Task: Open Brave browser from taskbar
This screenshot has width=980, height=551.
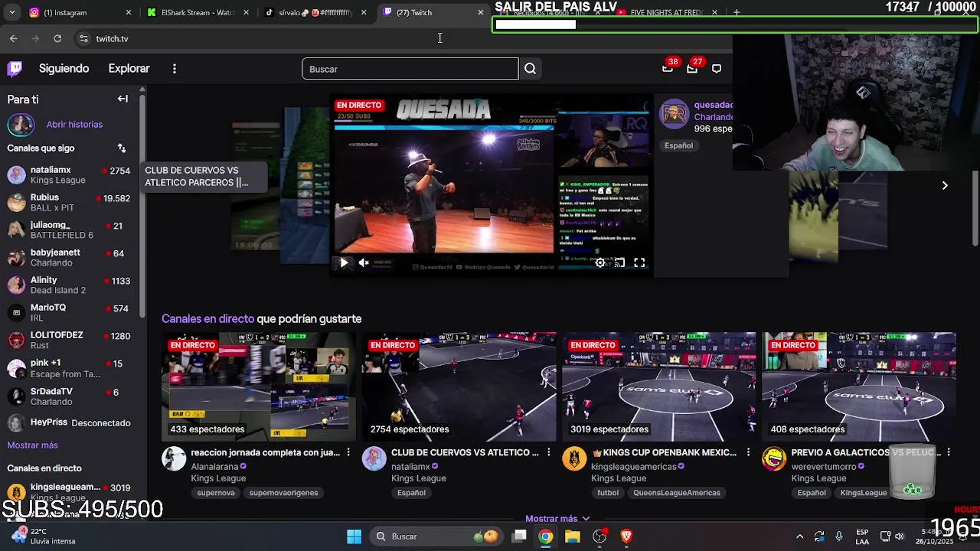Action: (626, 536)
